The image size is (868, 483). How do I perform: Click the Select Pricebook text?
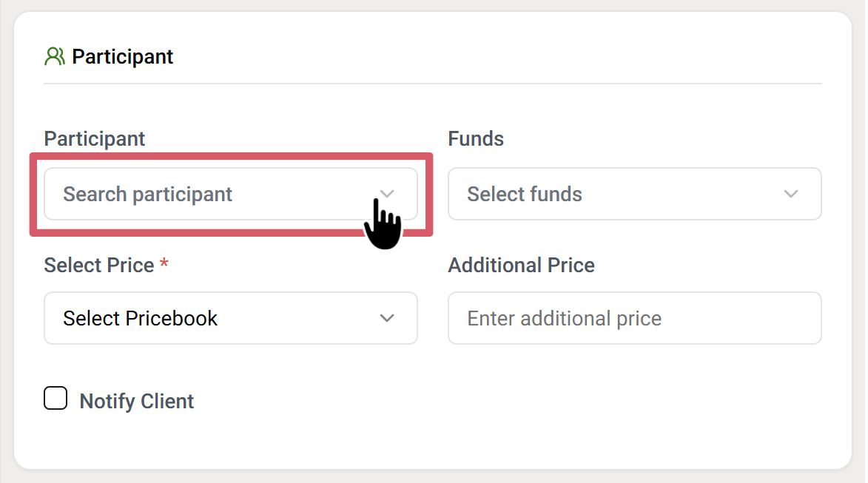(140, 318)
